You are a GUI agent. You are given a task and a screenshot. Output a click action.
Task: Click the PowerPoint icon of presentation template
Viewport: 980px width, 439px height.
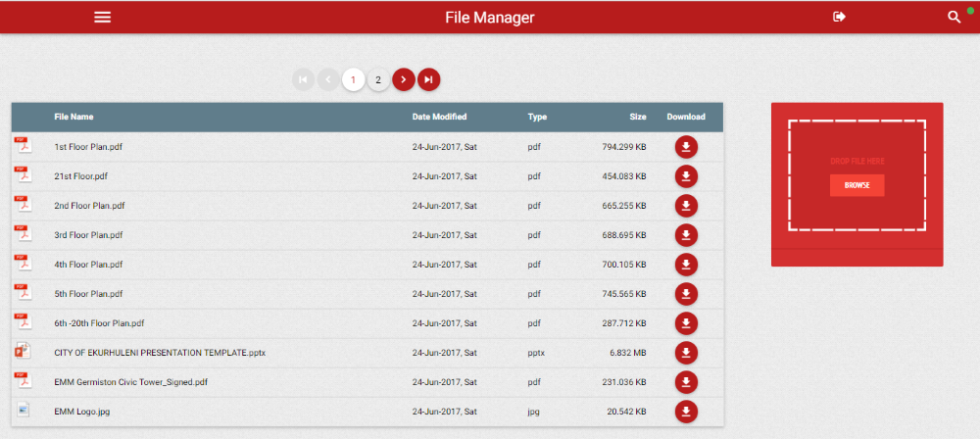click(x=23, y=351)
